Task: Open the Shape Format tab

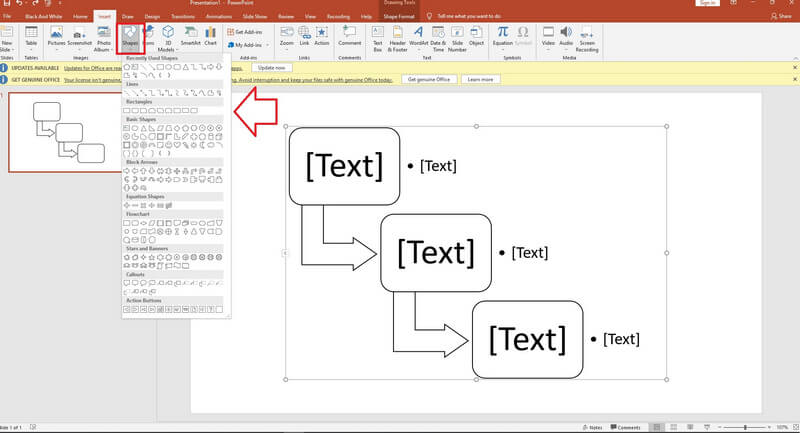Action: pos(399,17)
